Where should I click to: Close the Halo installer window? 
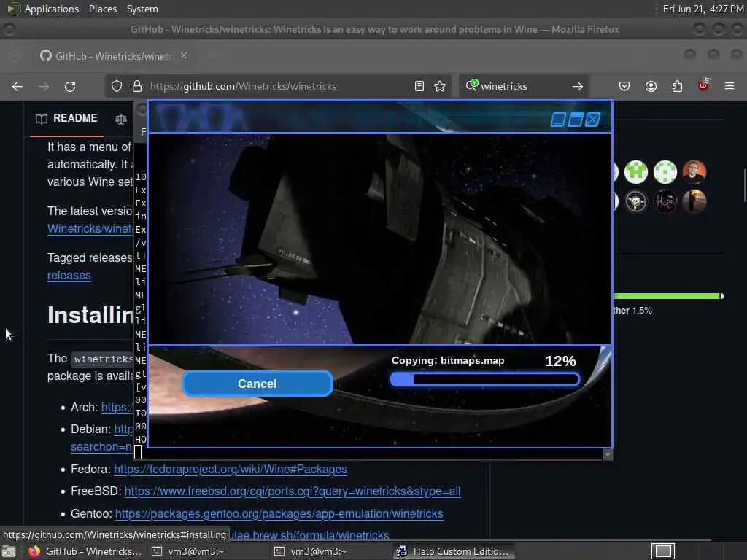click(592, 119)
